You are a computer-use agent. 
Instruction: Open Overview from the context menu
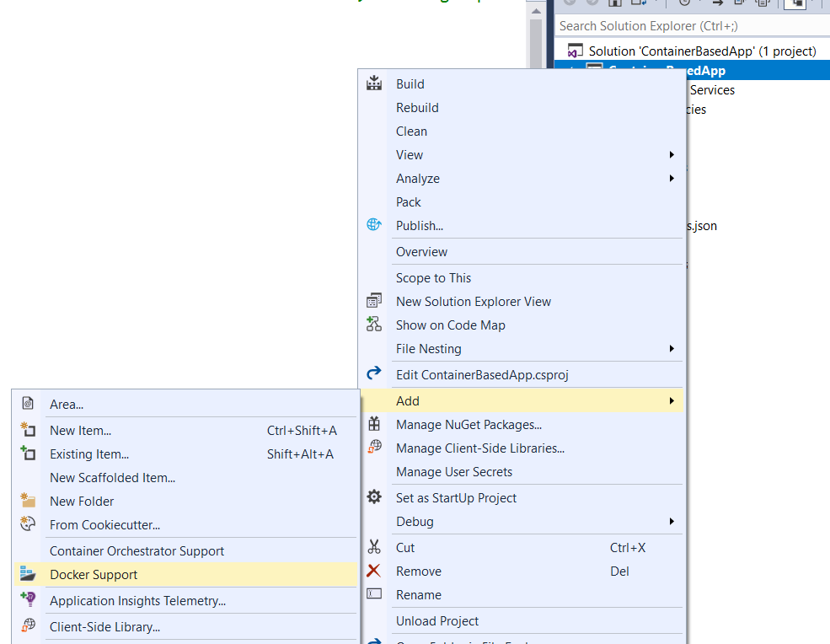click(421, 251)
